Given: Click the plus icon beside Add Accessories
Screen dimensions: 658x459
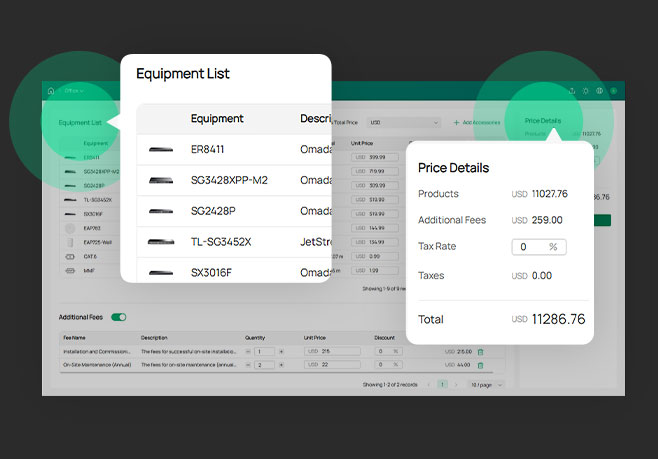Looking at the screenshot, I should [456, 123].
